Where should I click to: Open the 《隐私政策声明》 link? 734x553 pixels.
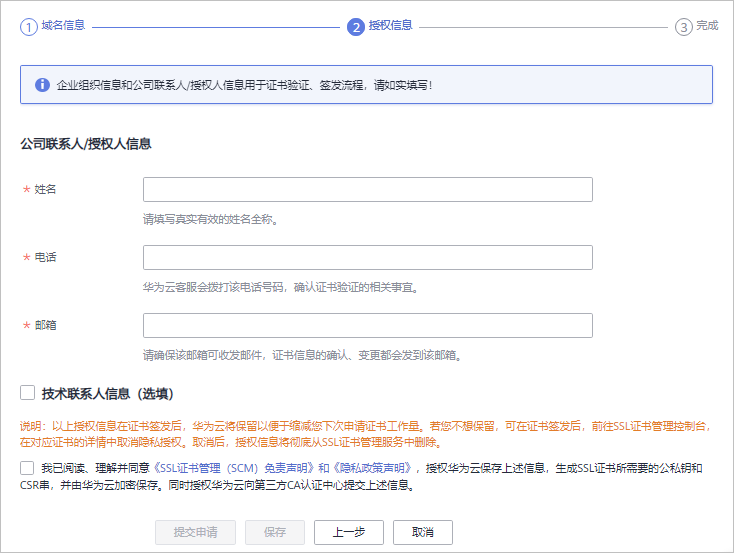coord(373,468)
